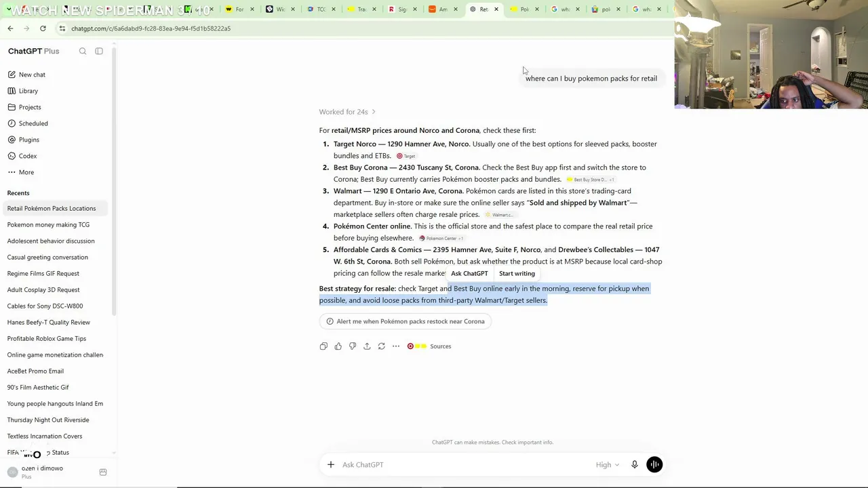868x488 pixels.
Task: Close the active ChatGPT 'Ret' tab
Action: point(496,9)
